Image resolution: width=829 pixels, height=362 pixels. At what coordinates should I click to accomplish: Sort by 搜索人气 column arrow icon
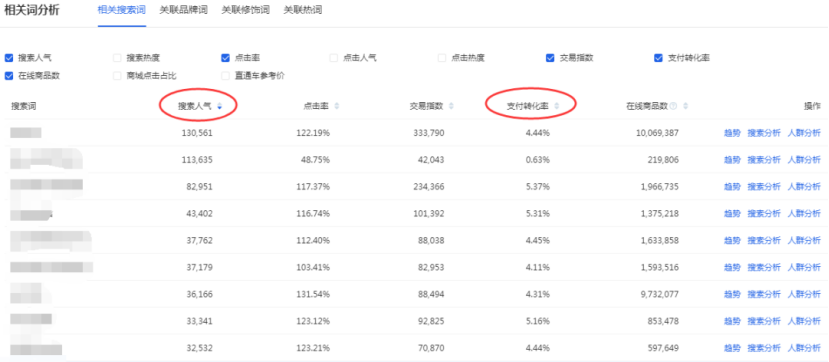(219, 106)
